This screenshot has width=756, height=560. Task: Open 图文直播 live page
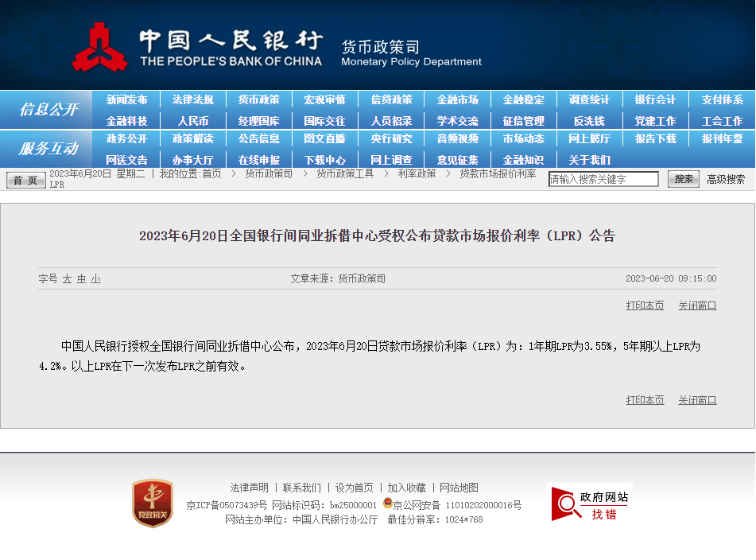[x=325, y=139]
